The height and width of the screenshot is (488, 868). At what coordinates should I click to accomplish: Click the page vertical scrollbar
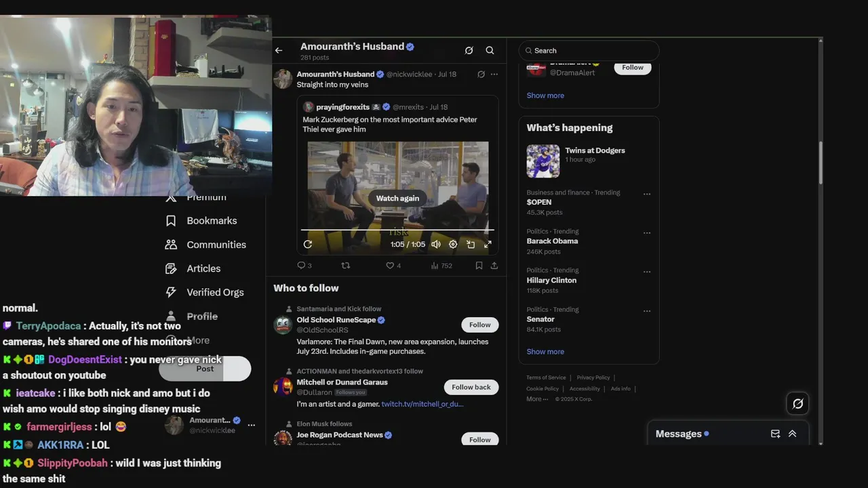click(821, 163)
